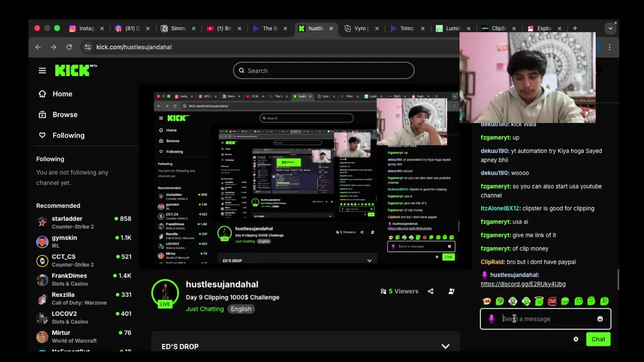Click the share stream icon
This screenshot has height=362, width=644.
click(x=431, y=291)
